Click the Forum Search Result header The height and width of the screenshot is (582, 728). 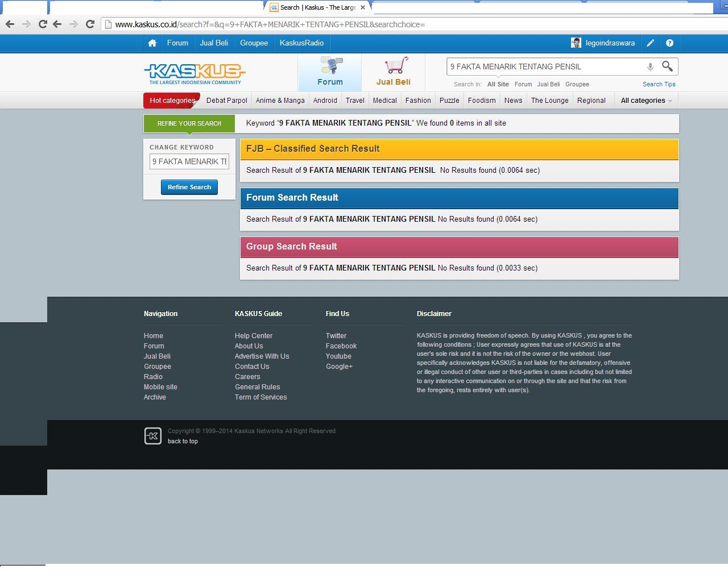coord(460,198)
